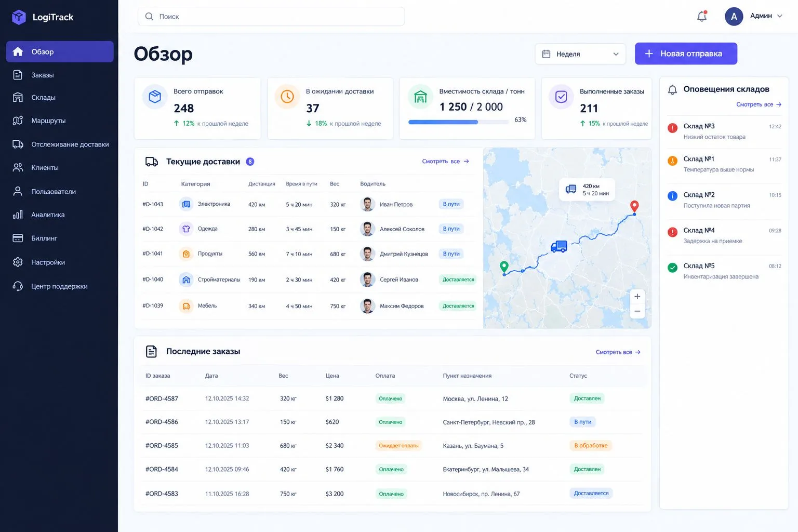Click destination Новосибирск, пр. Ленина, 67
This screenshot has height=532, width=798.
[x=481, y=494]
